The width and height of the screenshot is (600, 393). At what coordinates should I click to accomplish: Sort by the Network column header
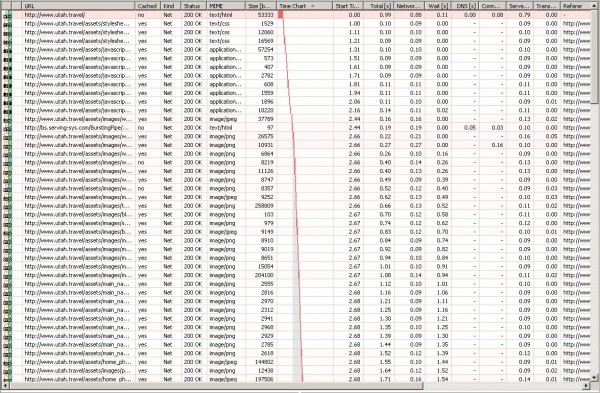pyautogui.click(x=409, y=6)
